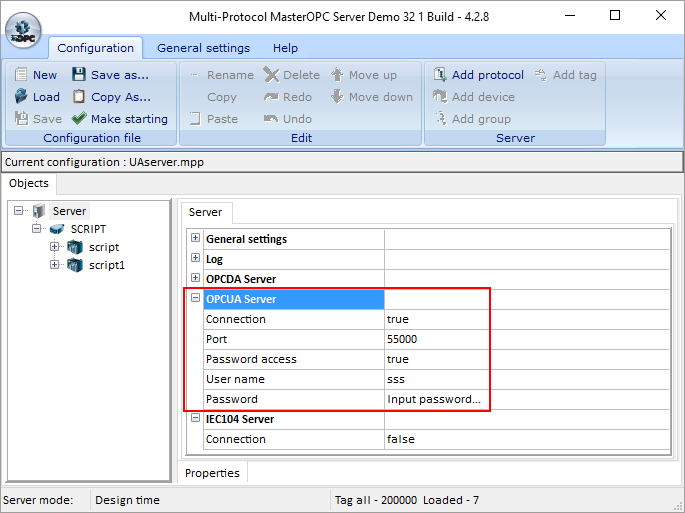685x513 pixels.
Task: Expand the script tree node
Action: tap(54, 246)
